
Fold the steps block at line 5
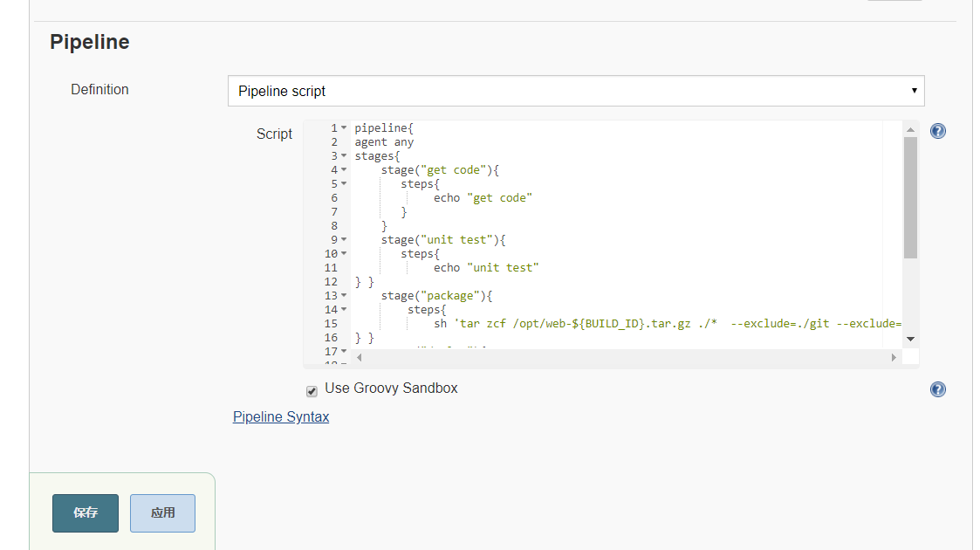click(344, 184)
